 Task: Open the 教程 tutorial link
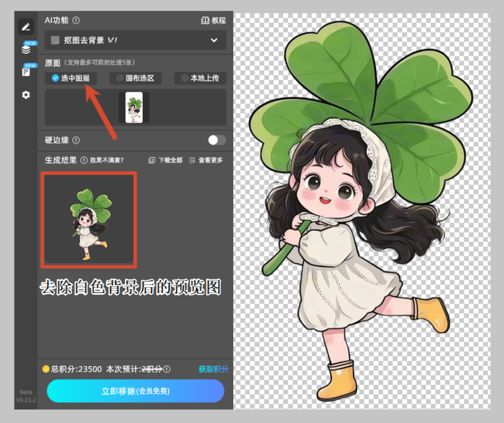pyautogui.click(x=213, y=20)
